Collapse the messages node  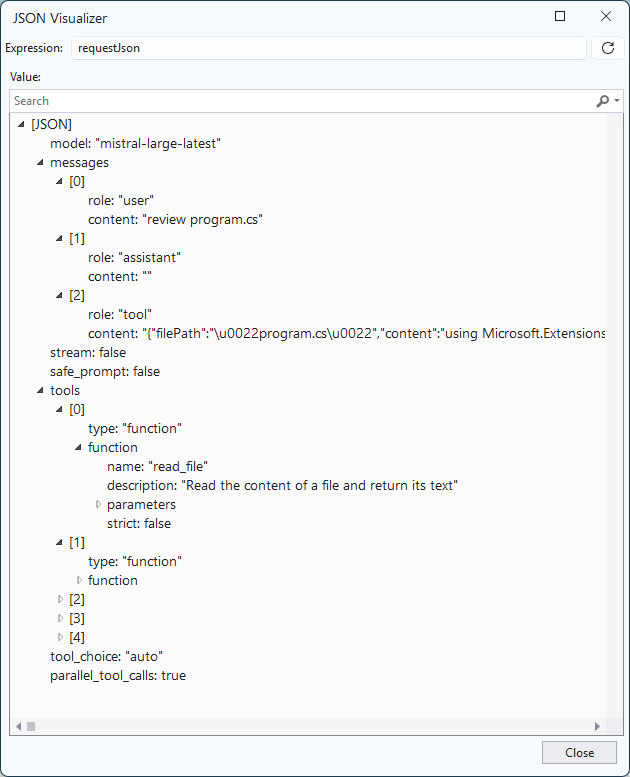point(40,163)
